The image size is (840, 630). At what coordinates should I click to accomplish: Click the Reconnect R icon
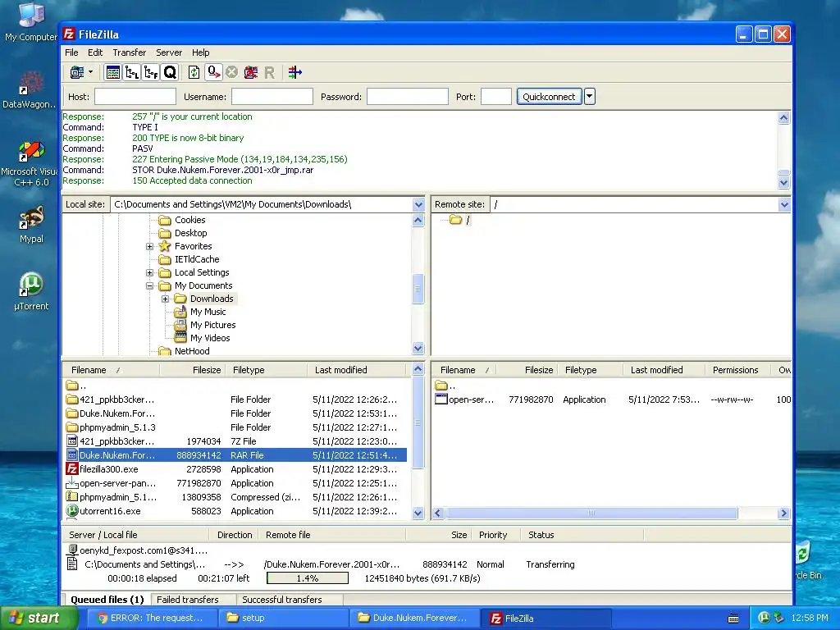[x=269, y=72]
